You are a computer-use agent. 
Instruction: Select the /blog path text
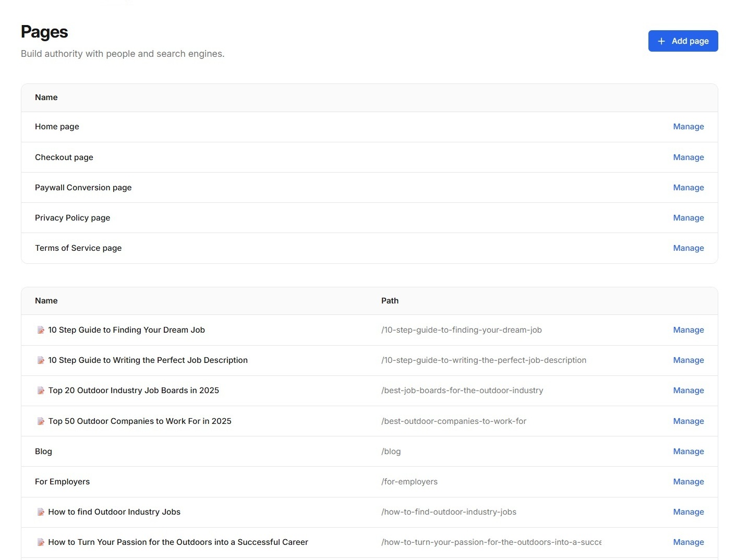click(391, 451)
